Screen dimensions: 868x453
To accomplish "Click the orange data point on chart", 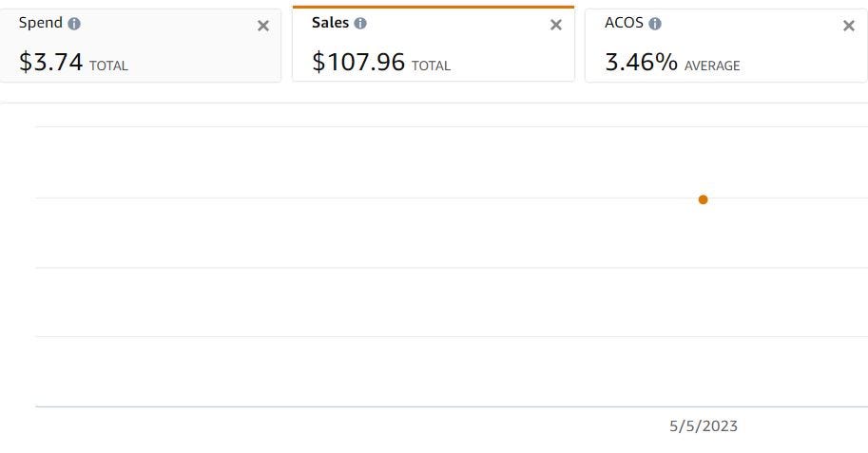I will click(x=703, y=199).
